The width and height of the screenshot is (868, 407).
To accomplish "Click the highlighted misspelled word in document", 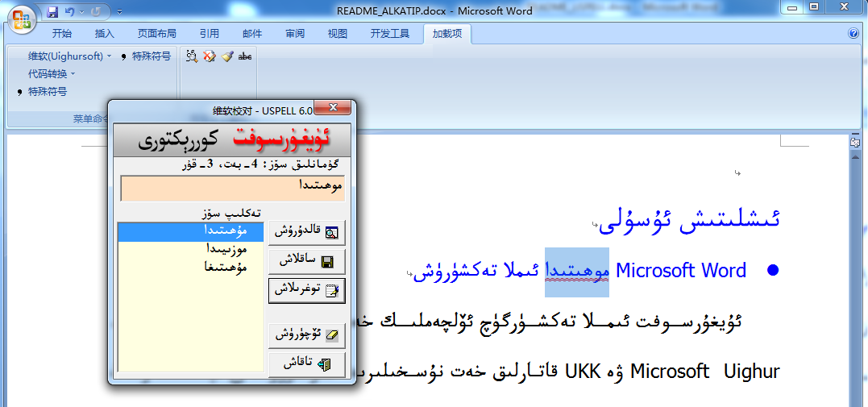I will tap(577, 272).
